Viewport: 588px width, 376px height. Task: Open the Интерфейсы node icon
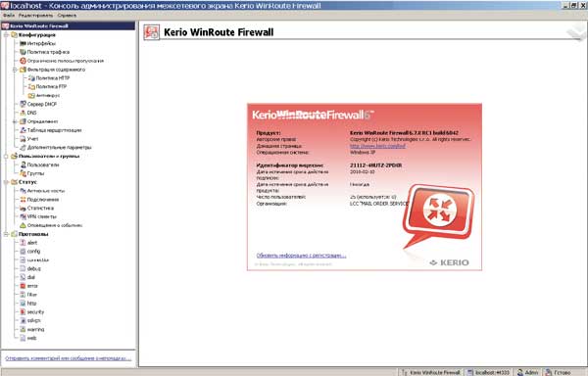click(23, 43)
